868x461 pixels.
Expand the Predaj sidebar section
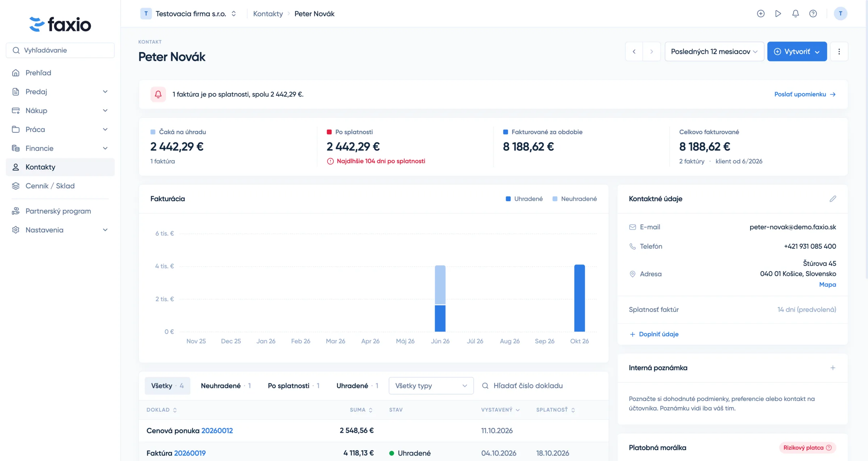coord(60,92)
